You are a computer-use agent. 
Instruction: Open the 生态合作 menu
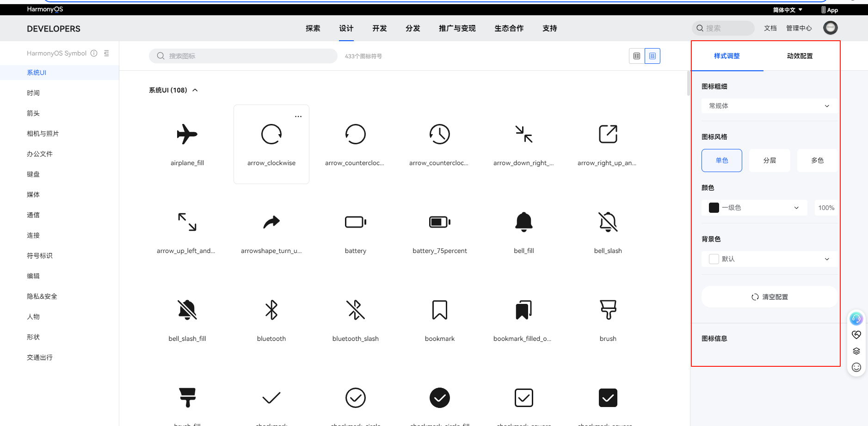509,28
